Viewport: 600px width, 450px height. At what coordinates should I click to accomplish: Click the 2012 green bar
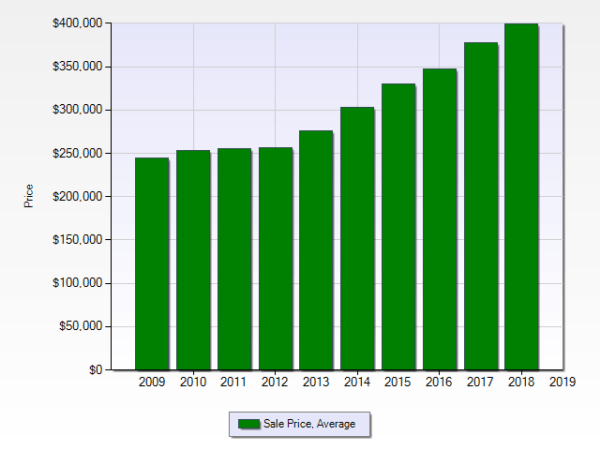tap(276, 259)
